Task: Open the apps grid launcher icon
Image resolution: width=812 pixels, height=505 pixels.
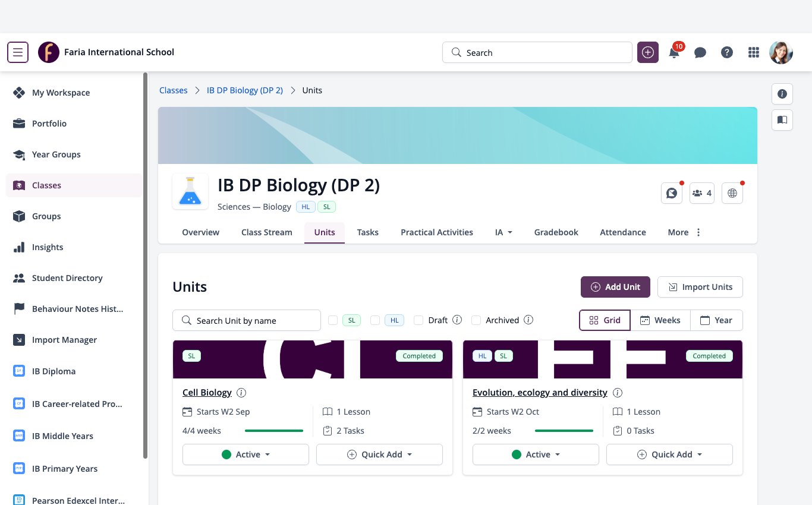Action: tap(754, 53)
